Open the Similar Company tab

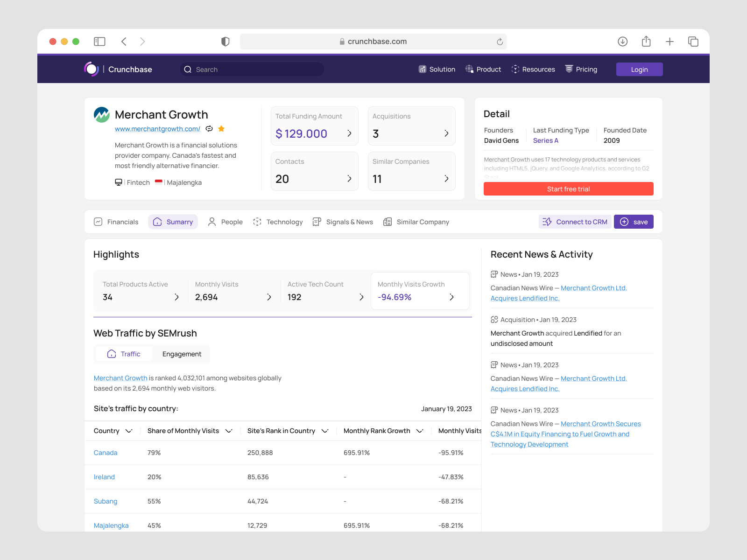[416, 222]
